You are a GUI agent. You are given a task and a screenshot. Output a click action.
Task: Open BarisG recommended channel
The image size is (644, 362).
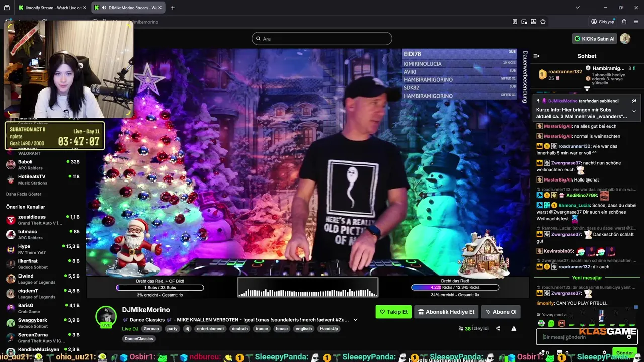coord(43,308)
